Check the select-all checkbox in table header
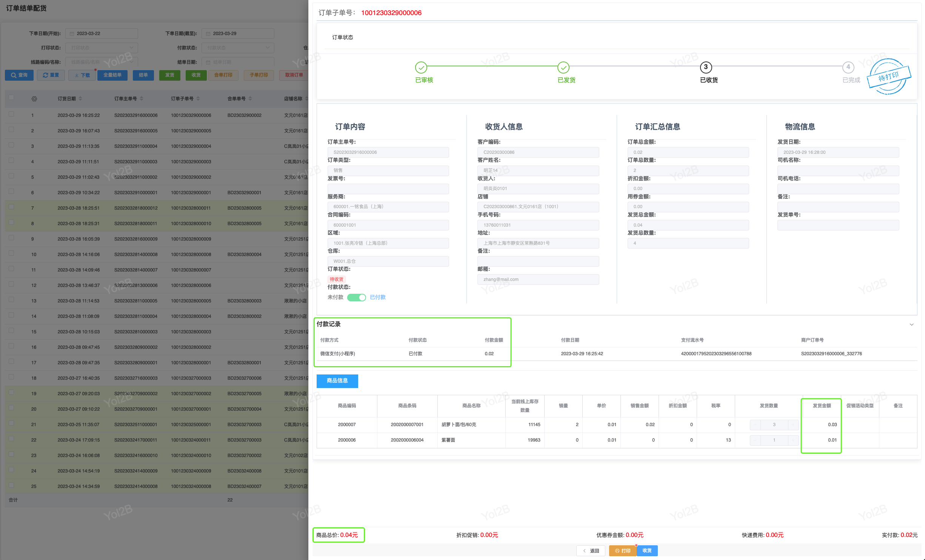Image resolution: width=925 pixels, height=560 pixels. (11, 98)
